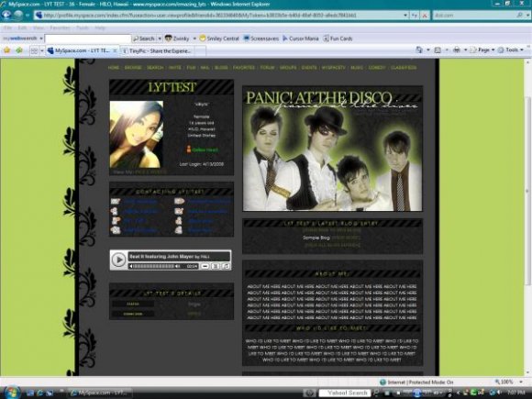Go back with the browser Back arrow
The width and height of the screenshot is (532, 399).
pyautogui.click(x=6, y=16)
